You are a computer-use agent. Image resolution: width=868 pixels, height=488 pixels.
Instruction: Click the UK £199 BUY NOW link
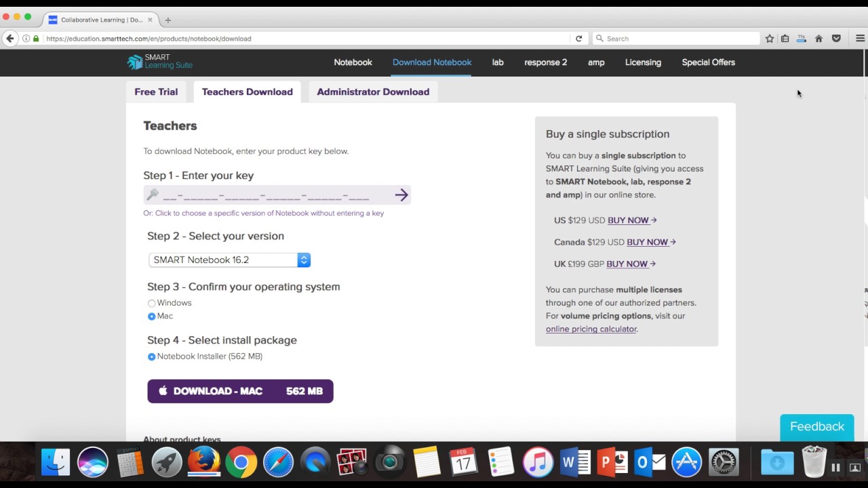point(631,264)
